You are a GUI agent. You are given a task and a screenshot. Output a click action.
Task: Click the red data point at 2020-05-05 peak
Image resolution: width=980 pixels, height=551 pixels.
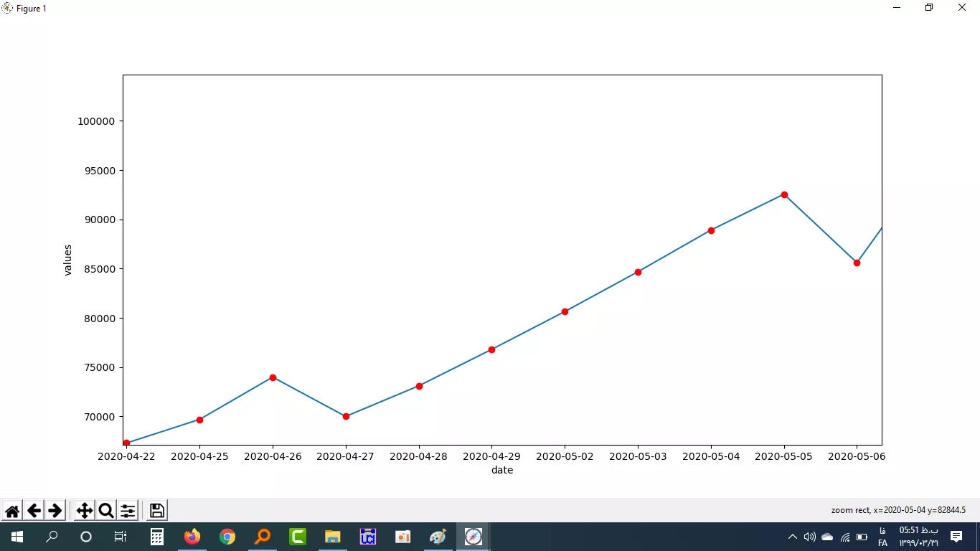click(x=784, y=194)
